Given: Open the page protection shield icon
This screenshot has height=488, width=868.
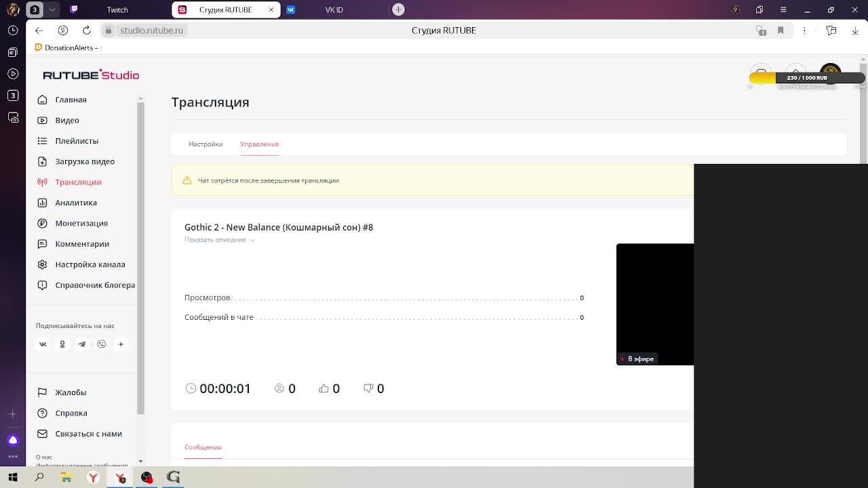Looking at the screenshot, I should click(x=761, y=30).
